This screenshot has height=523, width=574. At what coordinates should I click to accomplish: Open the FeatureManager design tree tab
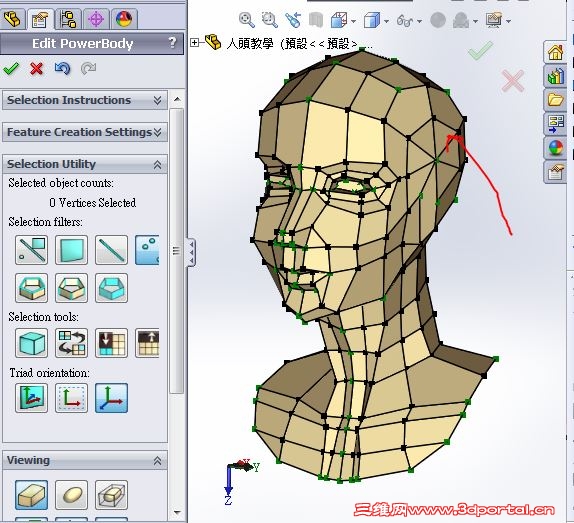pyautogui.click(x=12, y=19)
